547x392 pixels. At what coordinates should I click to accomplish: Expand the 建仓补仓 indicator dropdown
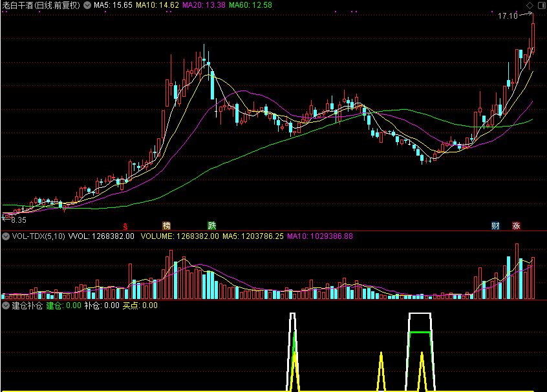(x=6, y=305)
